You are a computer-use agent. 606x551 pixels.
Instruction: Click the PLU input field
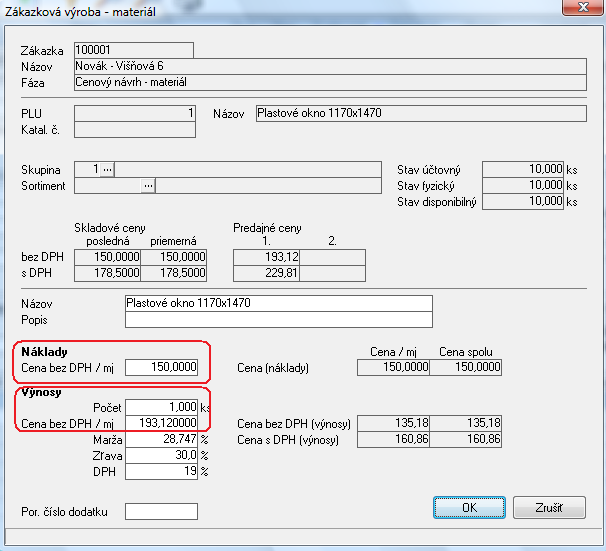click(x=134, y=114)
